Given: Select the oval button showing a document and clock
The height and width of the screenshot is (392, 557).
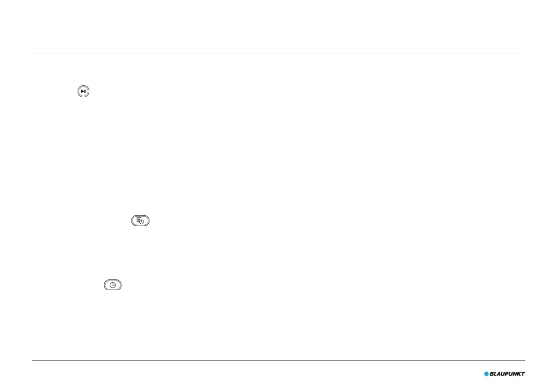Looking at the screenshot, I should (x=140, y=221).
